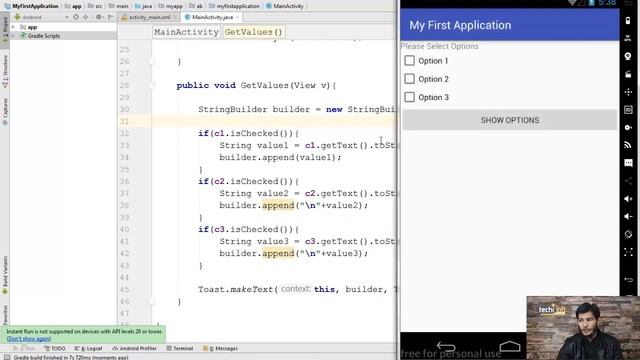Toggle tool window bars status icon
Screen dimensions: 640x360
[7, 357]
